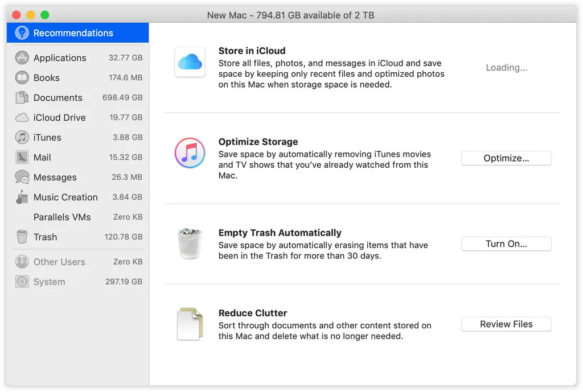
Task: Click the Applications sidebar icon
Action: point(22,57)
